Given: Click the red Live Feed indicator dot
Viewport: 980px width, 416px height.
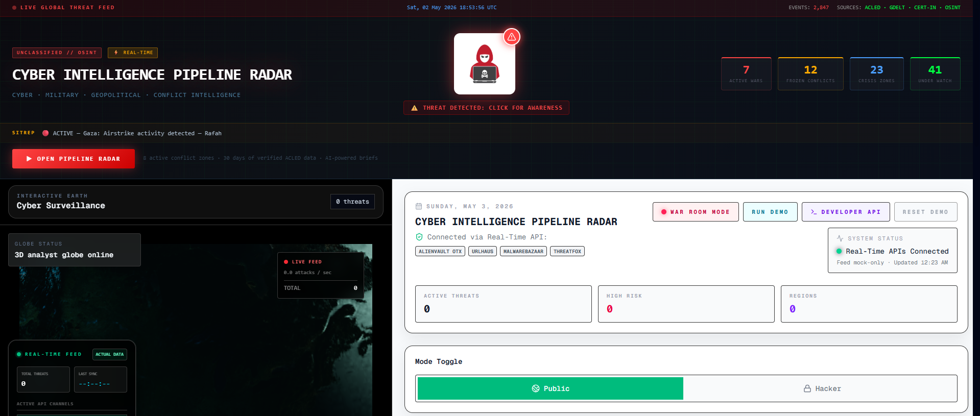Looking at the screenshot, I should (286, 262).
